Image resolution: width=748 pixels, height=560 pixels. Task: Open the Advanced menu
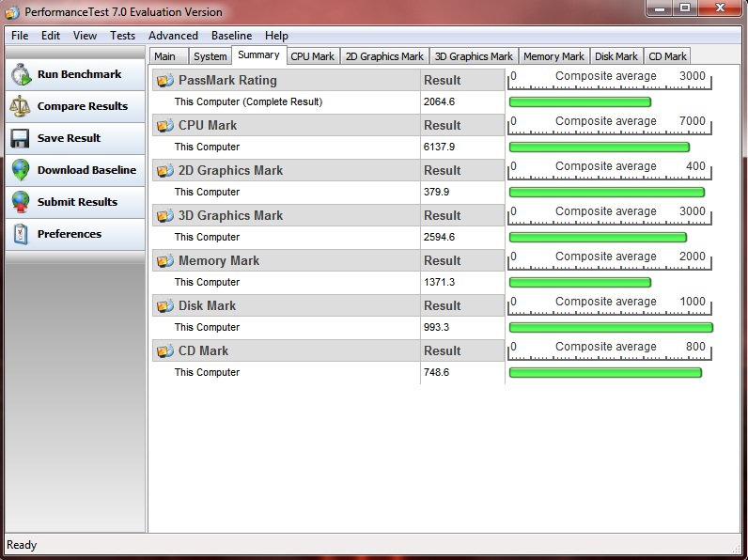point(173,36)
